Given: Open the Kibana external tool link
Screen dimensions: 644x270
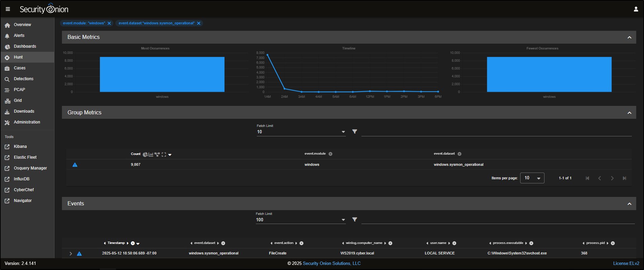Looking at the screenshot, I should coord(20,147).
